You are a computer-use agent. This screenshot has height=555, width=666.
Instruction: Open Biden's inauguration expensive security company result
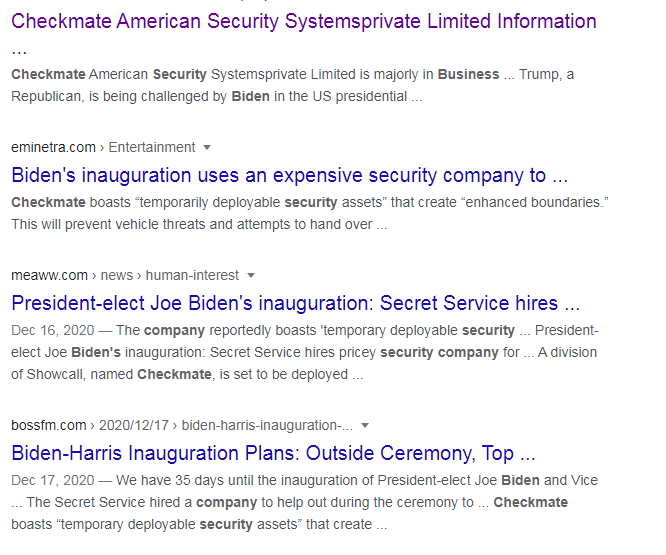pyautogui.click(x=290, y=175)
